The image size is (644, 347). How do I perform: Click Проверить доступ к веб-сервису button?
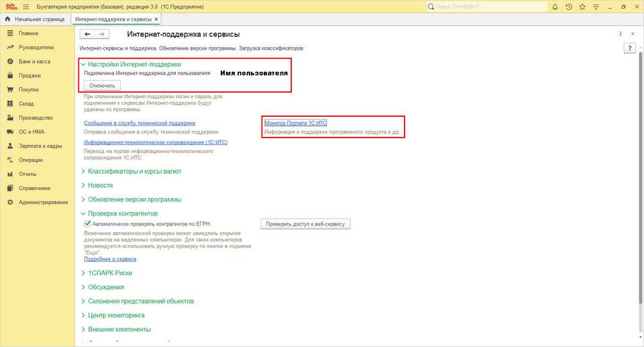click(305, 224)
